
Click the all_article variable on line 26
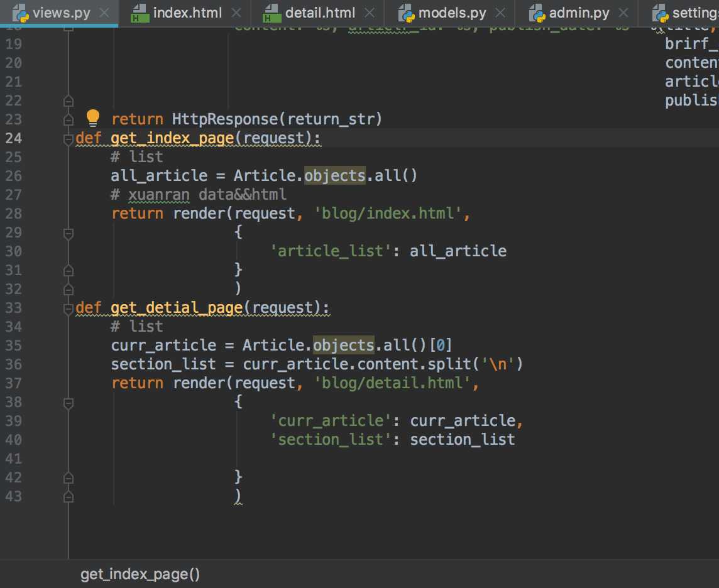[158, 175]
